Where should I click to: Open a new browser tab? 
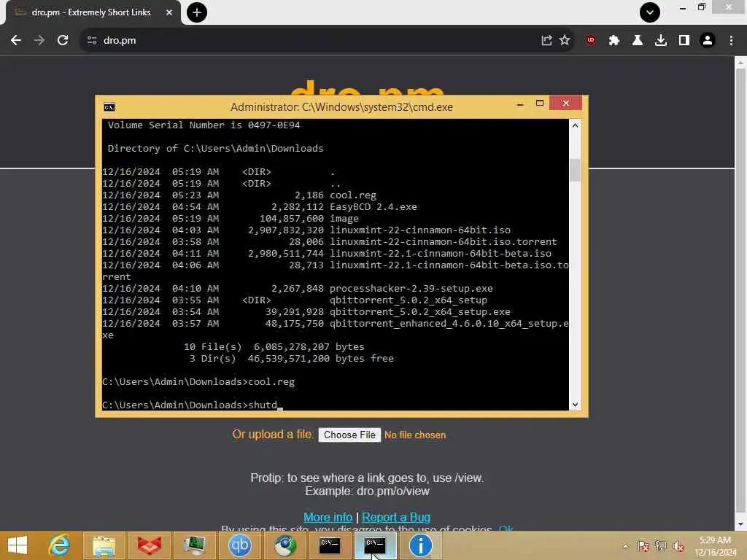click(197, 12)
